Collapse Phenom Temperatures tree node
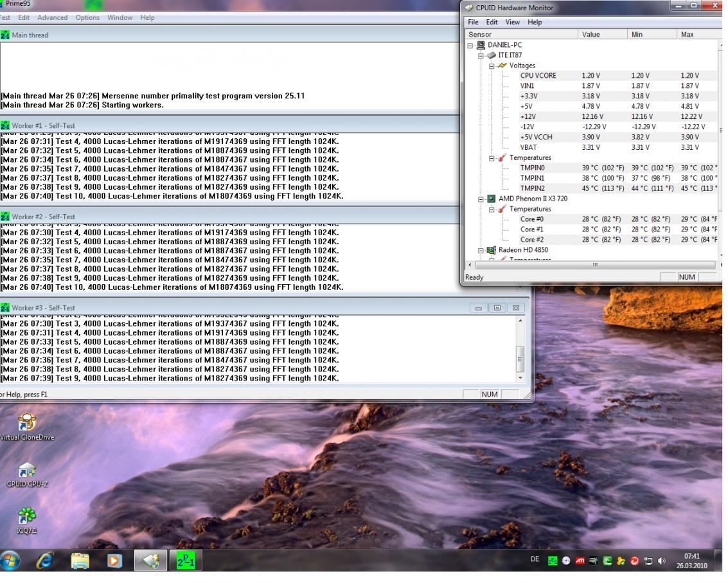728x583 pixels. (x=491, y=210)
